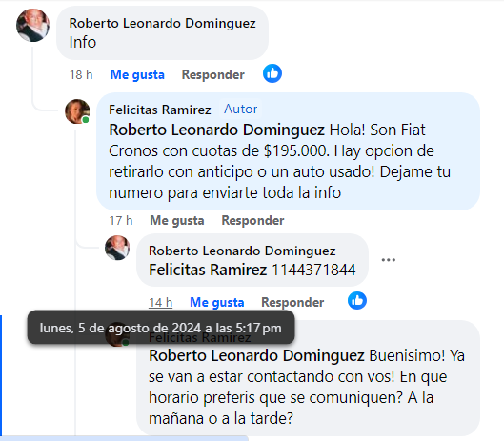Open Roberto Leonardo Dominguez name on the Info comment
This screenshot has height=441, width=504.
(163, 24)
